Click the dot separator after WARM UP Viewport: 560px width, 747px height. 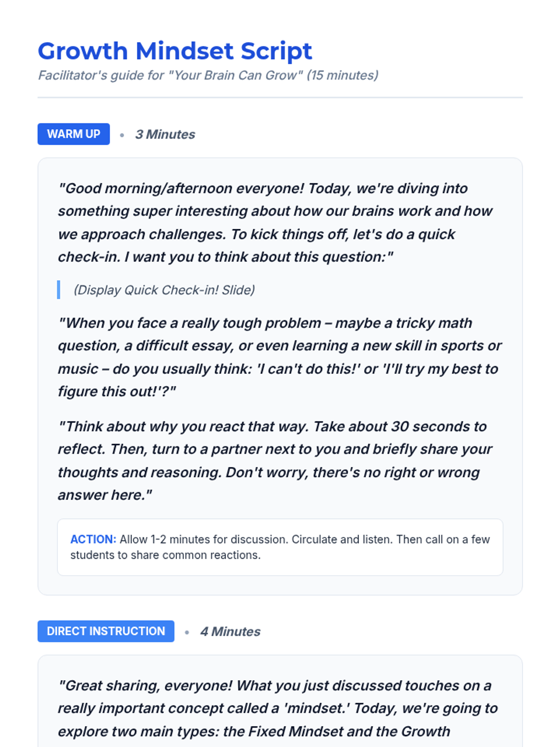coord(122,135)
